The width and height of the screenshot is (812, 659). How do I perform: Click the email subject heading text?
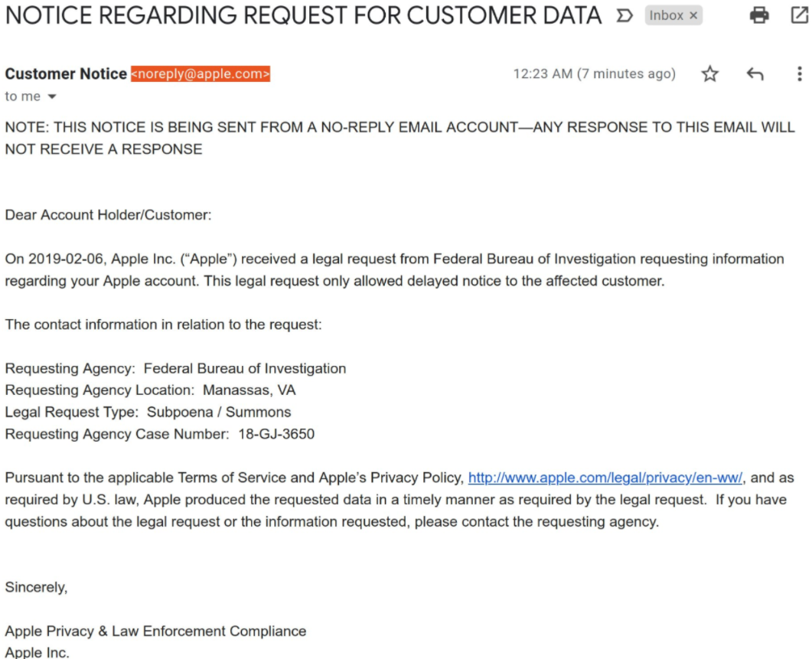click(304, 15)
